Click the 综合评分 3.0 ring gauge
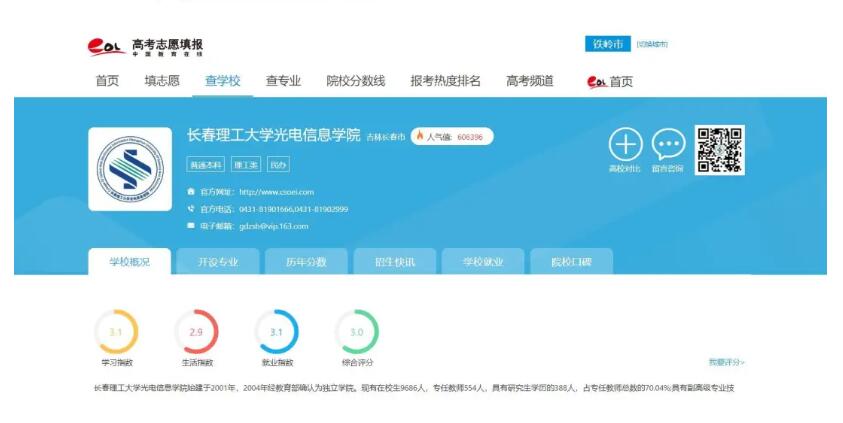This screenshot has width=843, height=423. [357, 332]
